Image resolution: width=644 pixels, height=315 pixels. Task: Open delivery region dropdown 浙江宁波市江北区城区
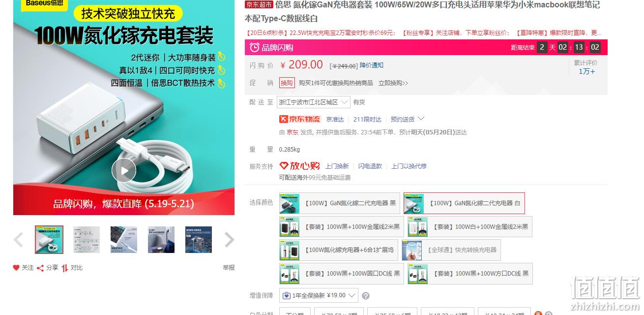pyautogui.click(x=314, y=102)
